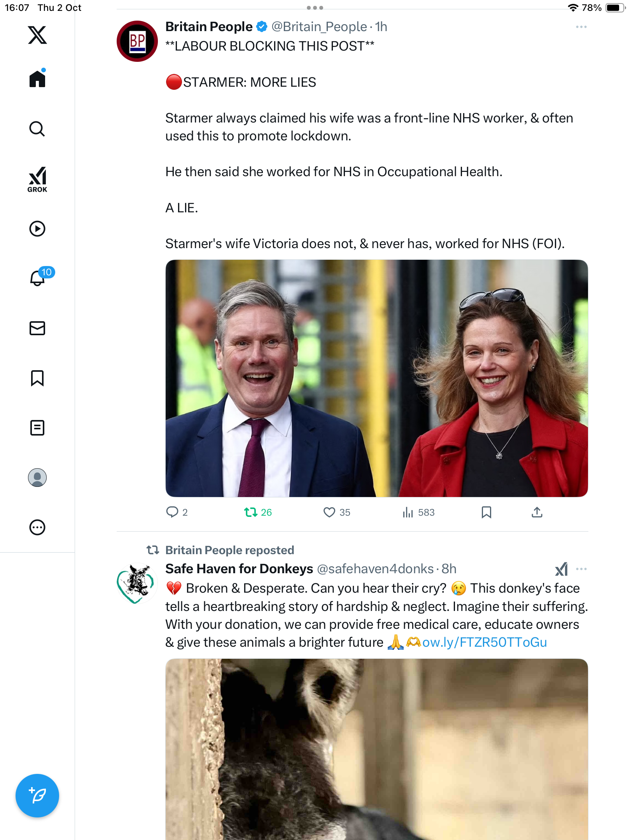Open Lists page from sidebar

click(x=37, y=428)
